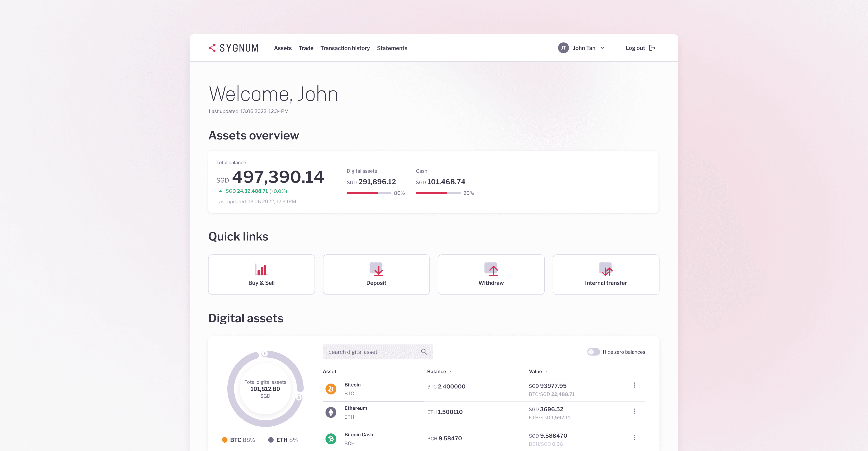Click the BTC 88% legend label
Image resolution: width=868 pixels, height=451 pixels.
[243, 440]
